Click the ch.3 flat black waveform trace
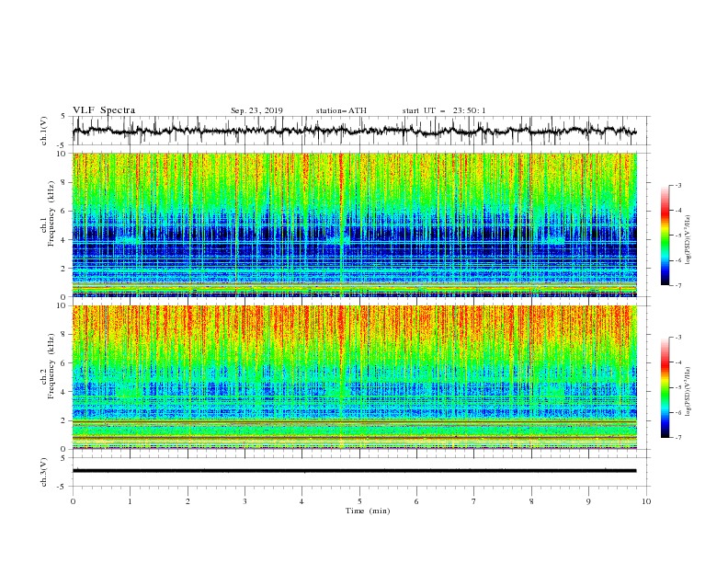 click(x=355, y=471)
